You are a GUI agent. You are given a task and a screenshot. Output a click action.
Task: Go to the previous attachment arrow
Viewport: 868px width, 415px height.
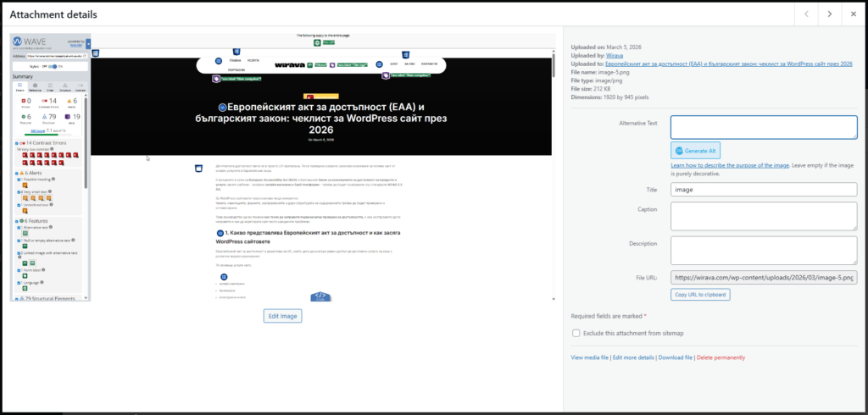[806, 14]
